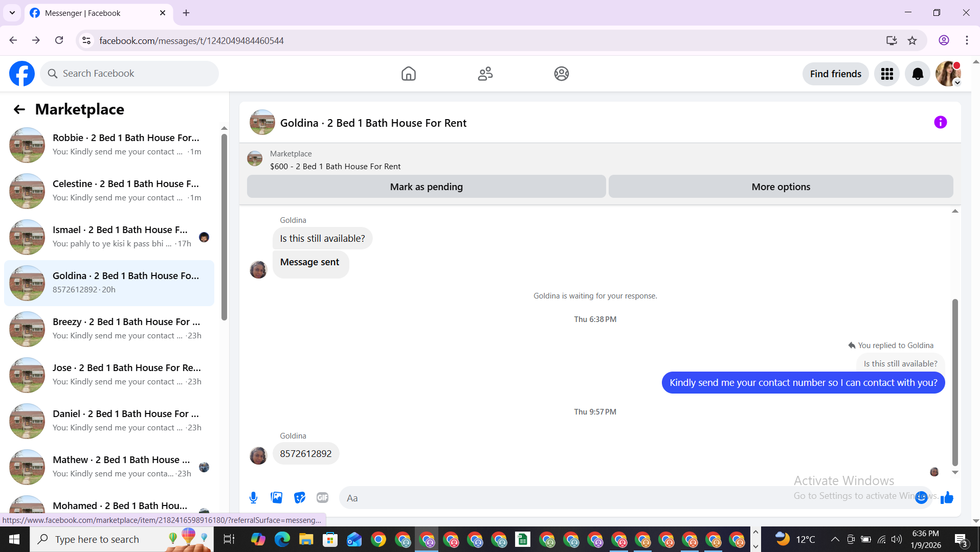Open Windows Start menu
The image size is (980, 552).
(14, 539)
